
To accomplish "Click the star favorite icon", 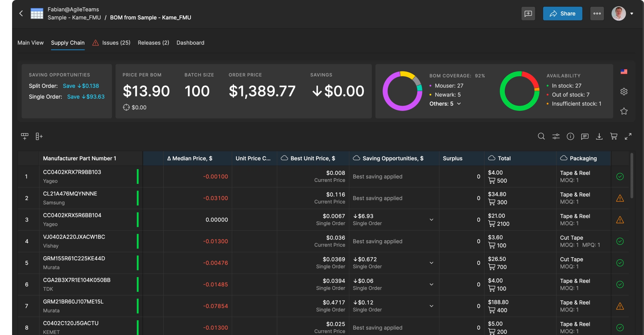I will [x=624, y=111].
